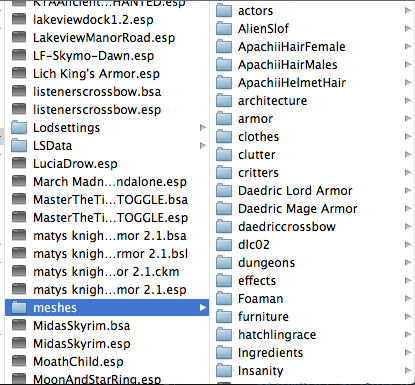The image size is (415, 385).
Task: Expand the Ingredients folder arrow
Action: click(408, 352)
